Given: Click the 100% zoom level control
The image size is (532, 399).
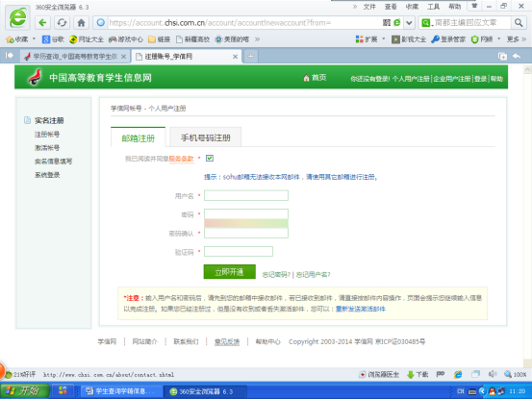Looking at the screenshot, I should [x=515, y=374].
